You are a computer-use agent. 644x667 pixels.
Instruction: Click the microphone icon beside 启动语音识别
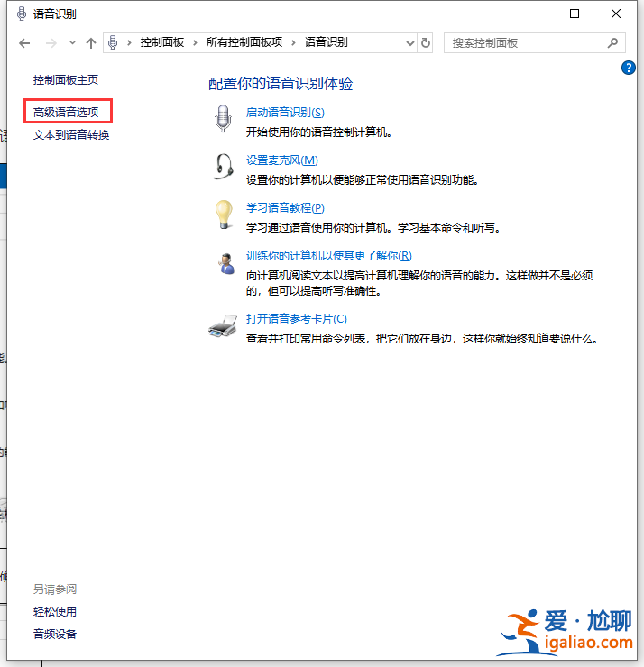point(223,118)
